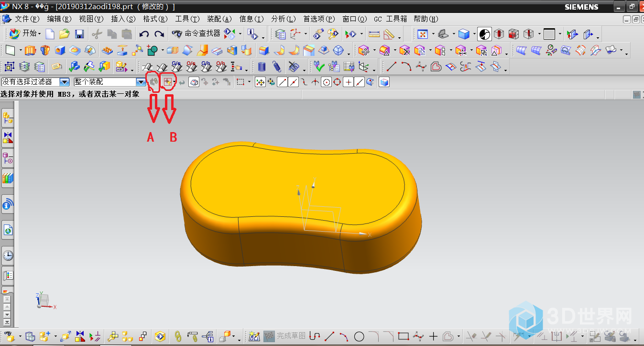Toggle shaded with edges rendering cube
The width and height of the screenshot is (644, 346).
463,34
